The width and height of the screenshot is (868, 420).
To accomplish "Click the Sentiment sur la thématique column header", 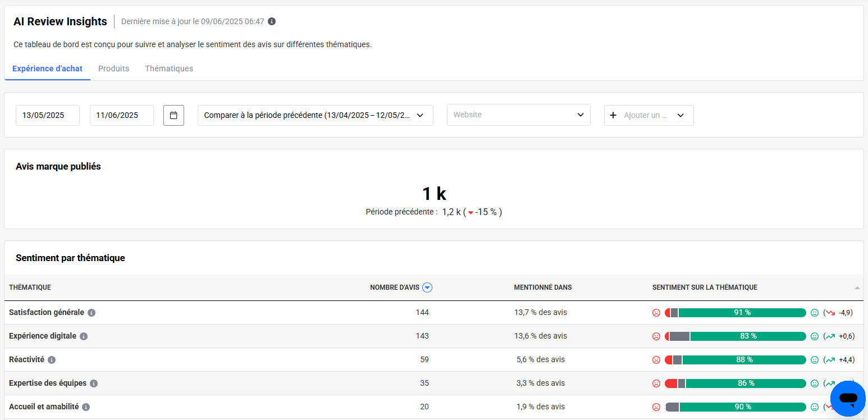I will pyautogui.click(x=705, y=287).
